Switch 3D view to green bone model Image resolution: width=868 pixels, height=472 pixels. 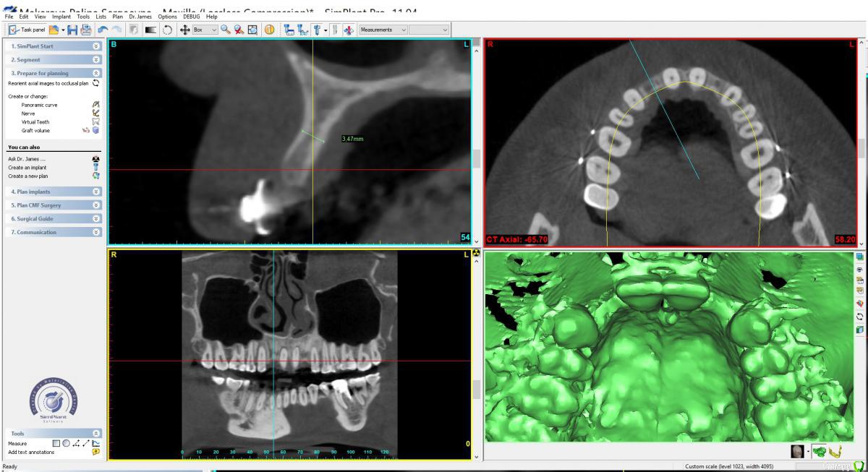tap(819, 452)
